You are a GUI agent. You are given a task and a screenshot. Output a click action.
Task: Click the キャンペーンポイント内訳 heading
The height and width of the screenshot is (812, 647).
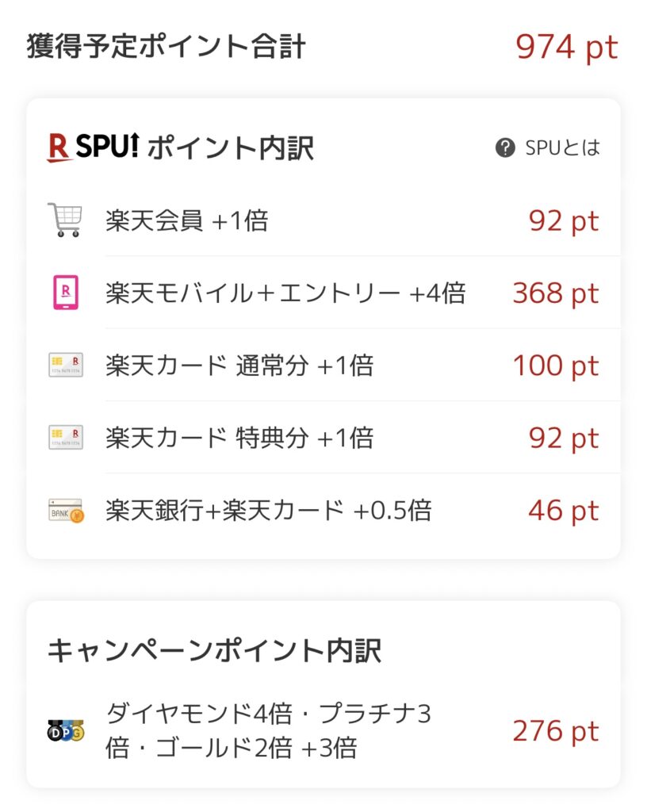pos(214,650)
